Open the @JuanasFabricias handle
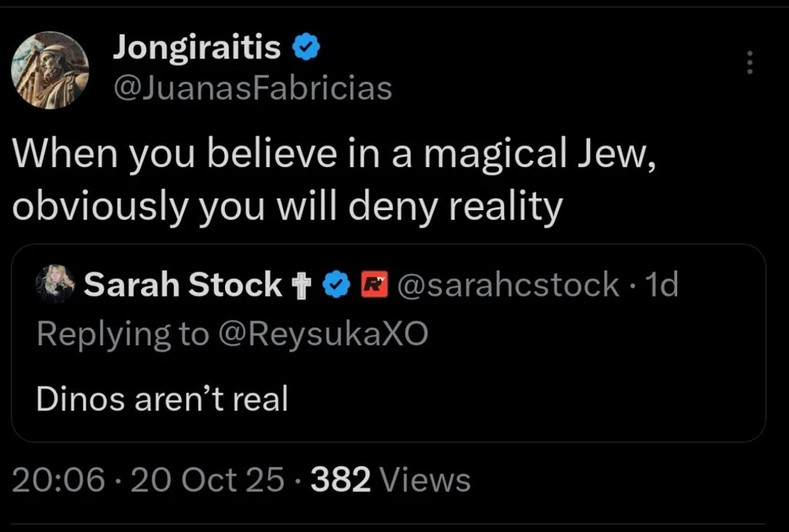789x532 pixels. pos(252,89)
